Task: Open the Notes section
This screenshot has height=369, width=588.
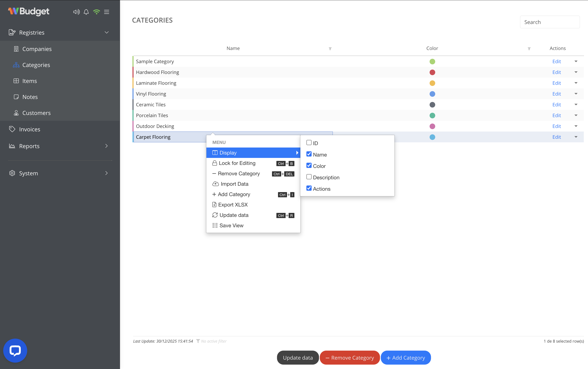Action: (30, 97)
